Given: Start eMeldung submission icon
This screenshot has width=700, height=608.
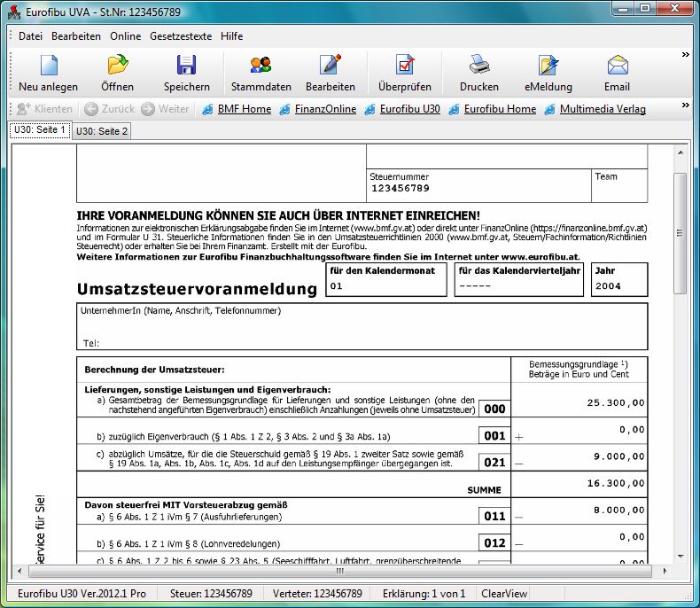Looking at the screenshot, I should point(548,66).
